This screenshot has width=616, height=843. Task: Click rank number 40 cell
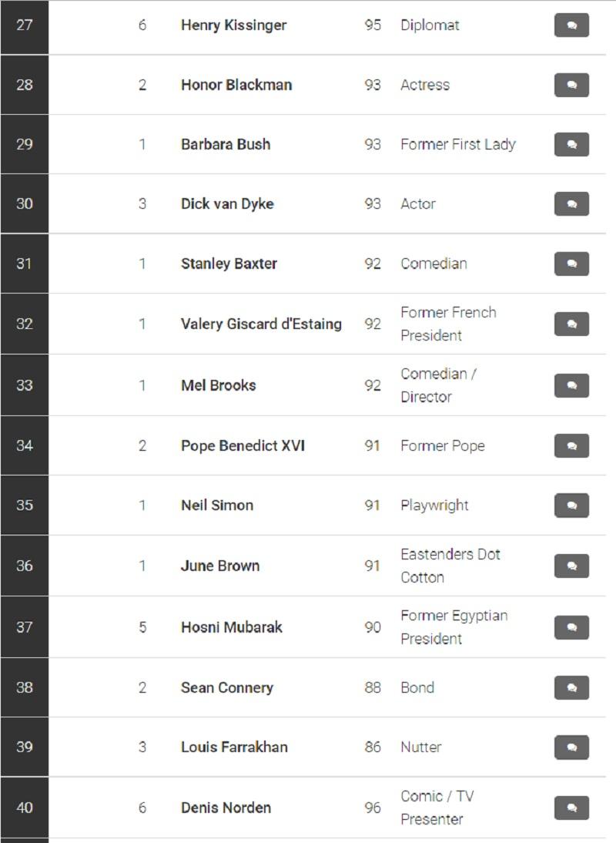point(25,808)
